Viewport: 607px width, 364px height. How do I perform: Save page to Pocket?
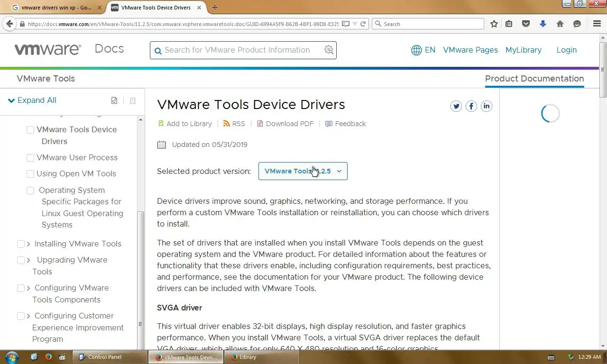click(526, 24)
